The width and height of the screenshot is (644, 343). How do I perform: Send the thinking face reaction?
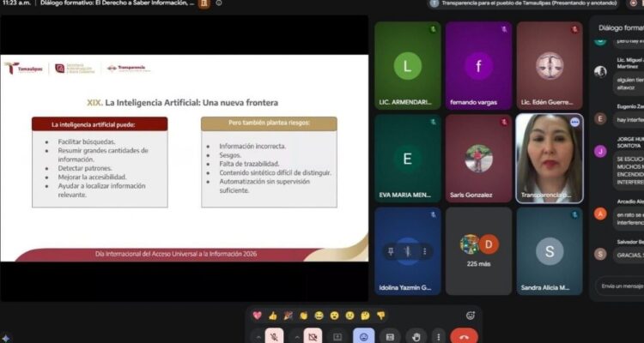[365, 316]
